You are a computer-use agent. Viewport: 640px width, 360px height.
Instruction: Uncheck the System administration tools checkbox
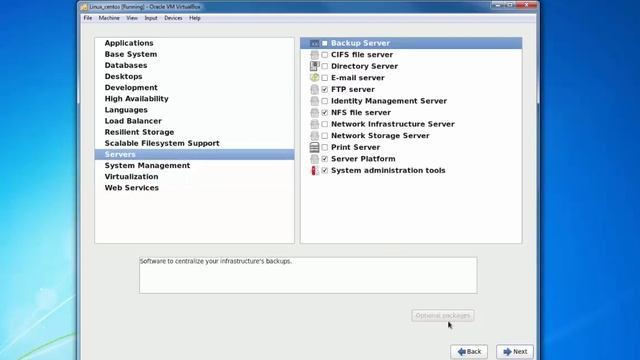(324, 171)
